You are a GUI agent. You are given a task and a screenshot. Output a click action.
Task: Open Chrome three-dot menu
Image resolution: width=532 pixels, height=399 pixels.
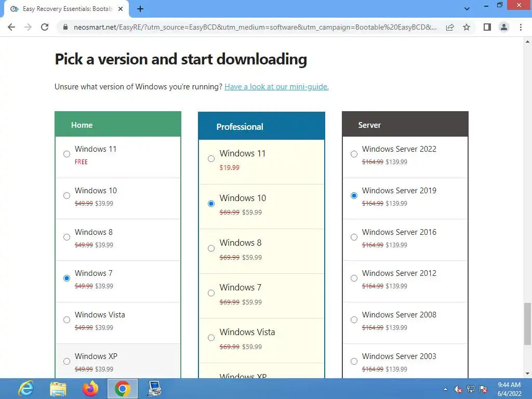tap(521, 27)
